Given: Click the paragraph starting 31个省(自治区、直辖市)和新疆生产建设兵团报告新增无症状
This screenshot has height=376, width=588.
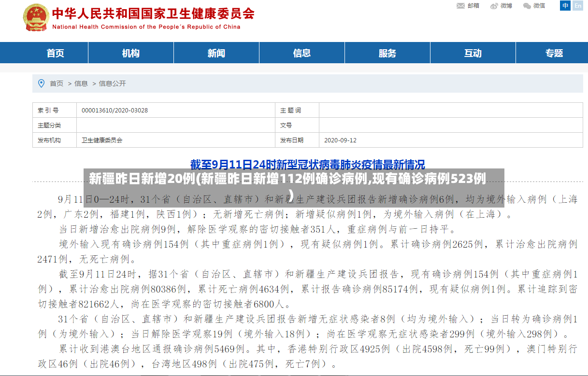Looking at the screenshot, I should click(x=307, y=326).
